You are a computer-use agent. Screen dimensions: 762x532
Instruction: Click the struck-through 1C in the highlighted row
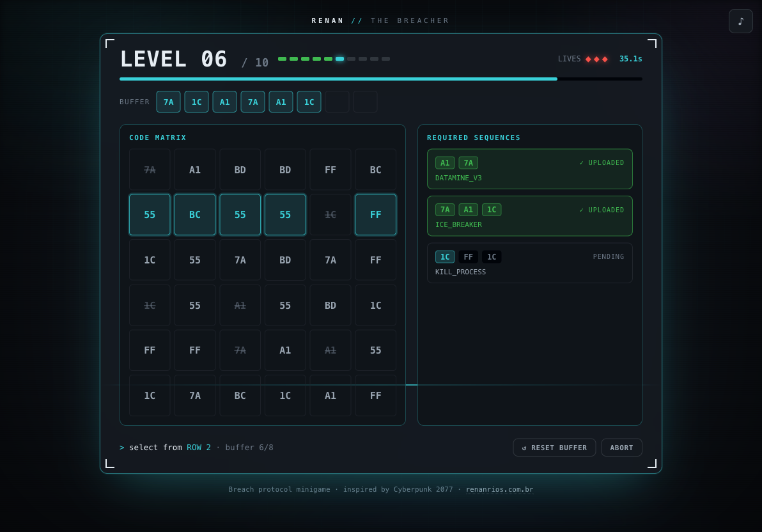click(330, 214)
